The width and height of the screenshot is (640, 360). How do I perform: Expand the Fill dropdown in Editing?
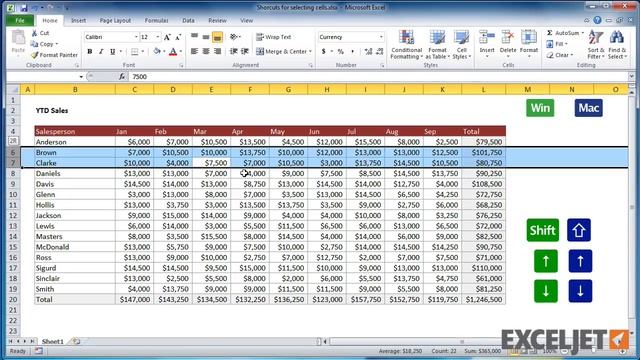[x=567, y=44]
